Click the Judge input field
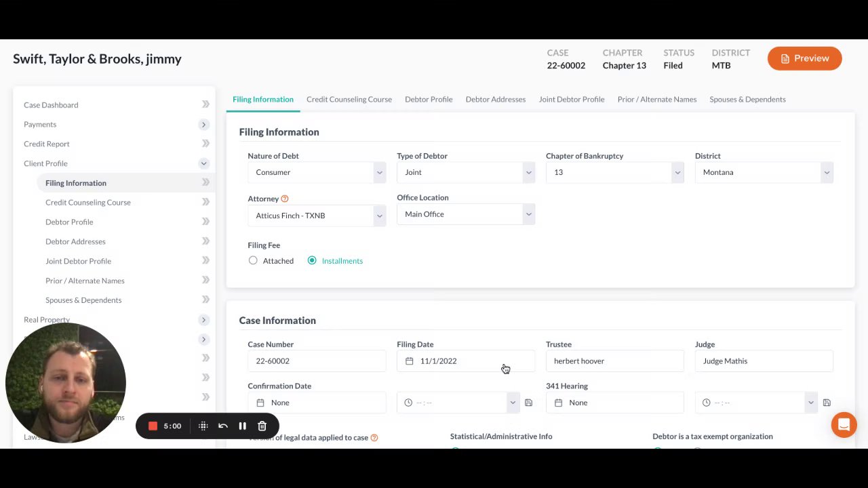 click(x=764, y=361)
